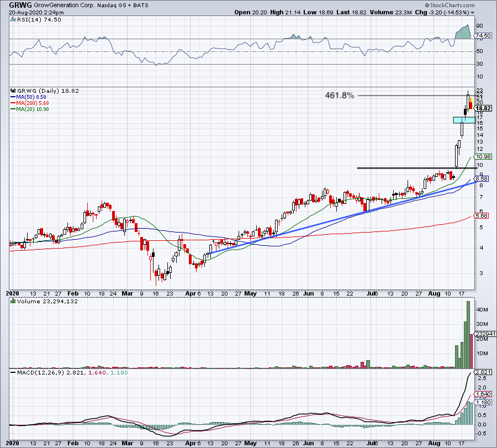Click the 2.821 MACD tag on right axis
The image size is (497, 448).
483,372
